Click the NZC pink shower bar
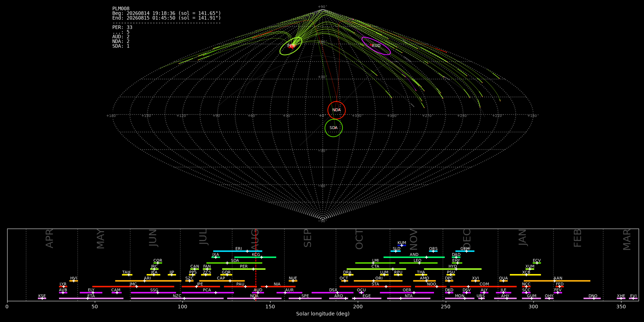The width and height of the screenshot is (644, 322). pyautogui.click(x=177, y=298)
